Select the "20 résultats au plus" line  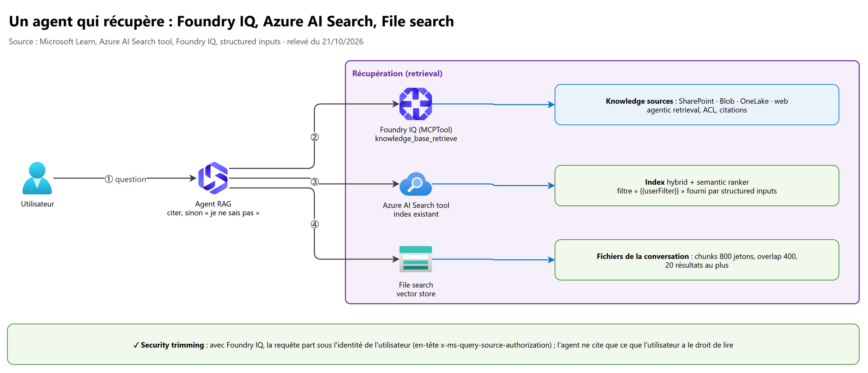[x=697, y=265]
